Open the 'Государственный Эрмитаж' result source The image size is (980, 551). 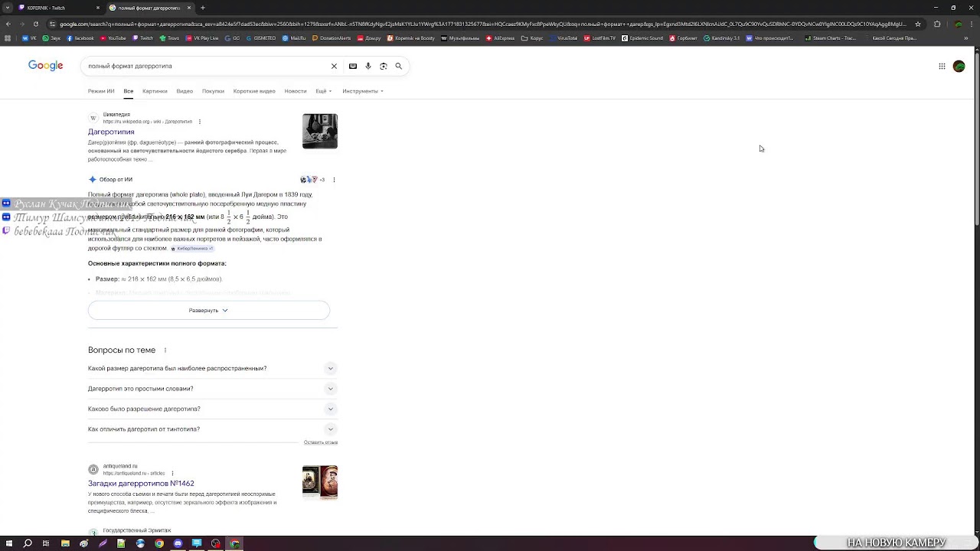(137, 530)
